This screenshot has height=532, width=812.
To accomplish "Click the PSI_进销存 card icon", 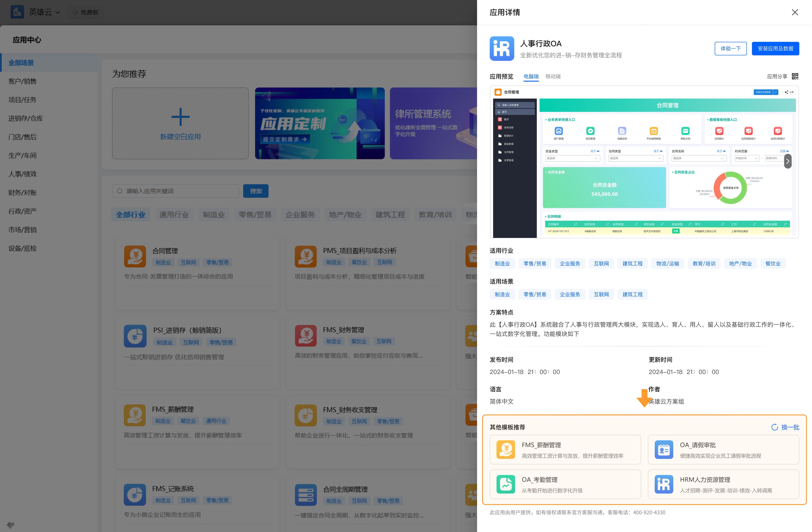I will (x=135, y=336).
